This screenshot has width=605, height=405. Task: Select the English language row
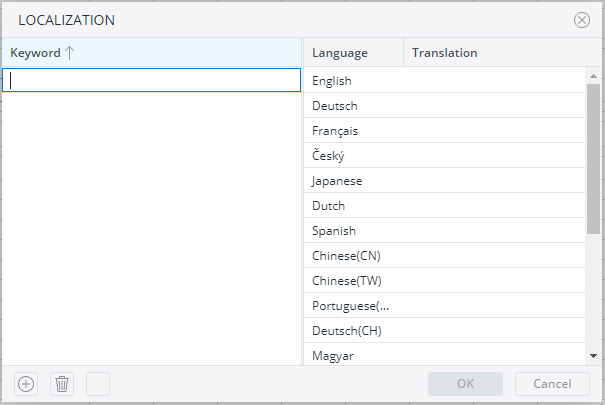coord(444,81)
